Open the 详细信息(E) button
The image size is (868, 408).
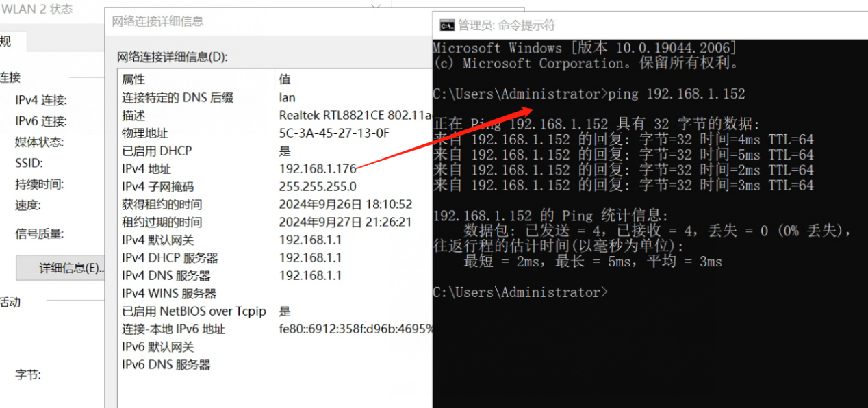pyautogui.click(x=61, y=268)
